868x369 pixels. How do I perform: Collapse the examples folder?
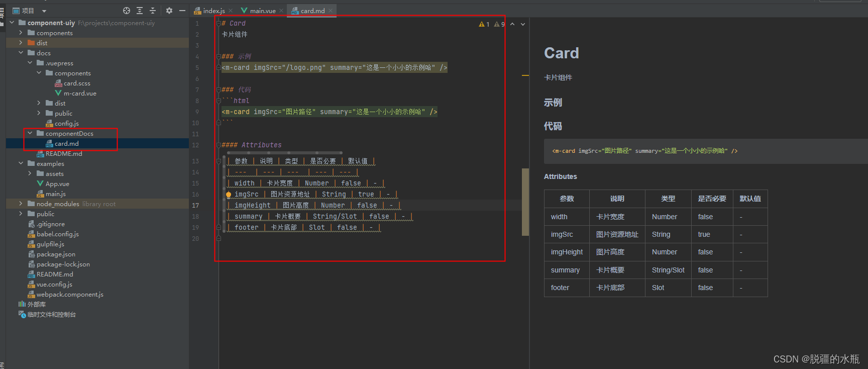(x=21, y=163)
